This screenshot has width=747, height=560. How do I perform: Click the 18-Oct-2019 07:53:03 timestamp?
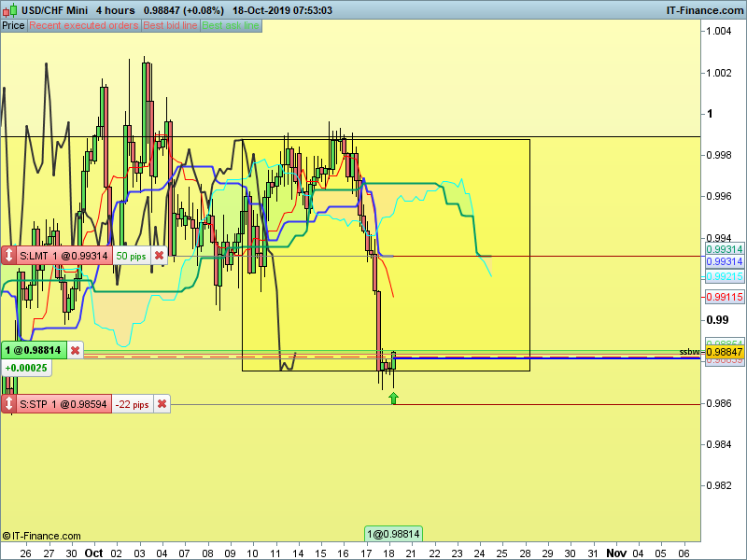[x=282, y=10]
